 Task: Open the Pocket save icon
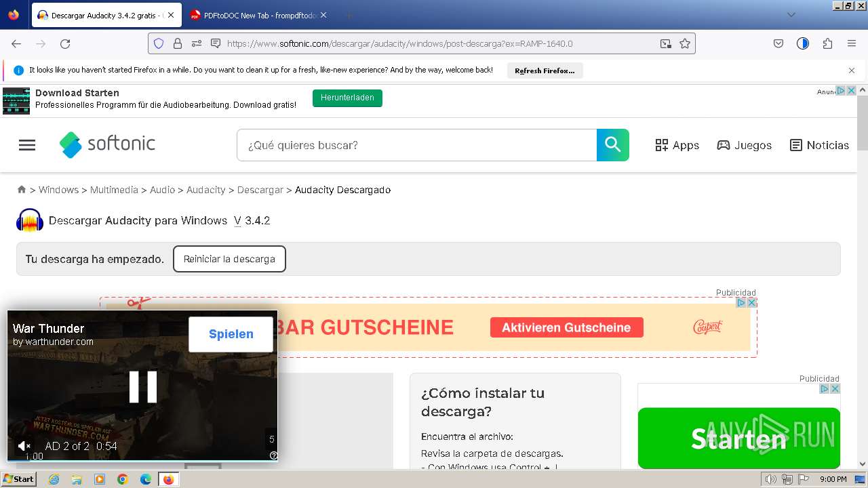pos(778,43)
